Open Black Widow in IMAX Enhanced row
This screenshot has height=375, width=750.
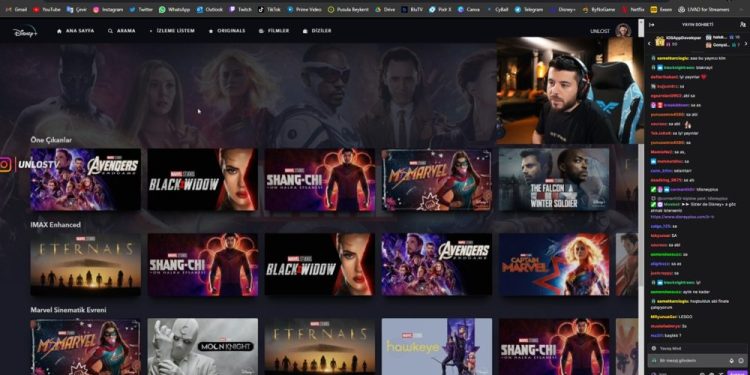point(320,265)
